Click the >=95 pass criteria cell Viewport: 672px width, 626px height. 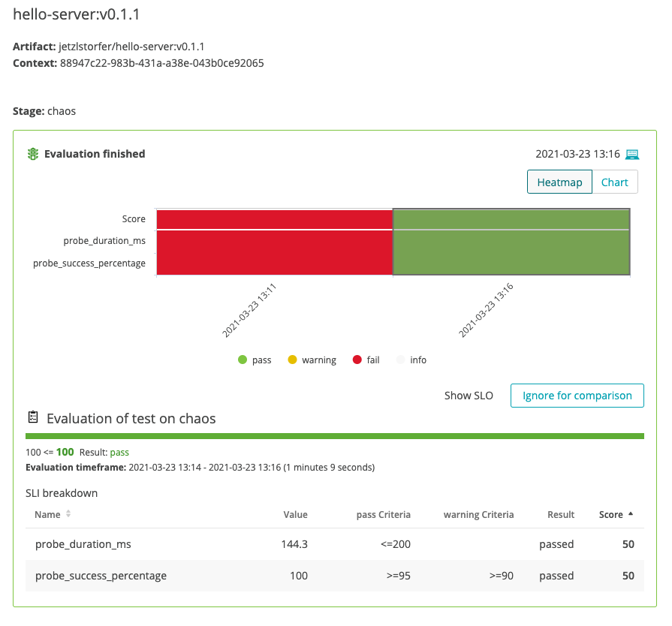pyautogui.click(x=398, y=576)
